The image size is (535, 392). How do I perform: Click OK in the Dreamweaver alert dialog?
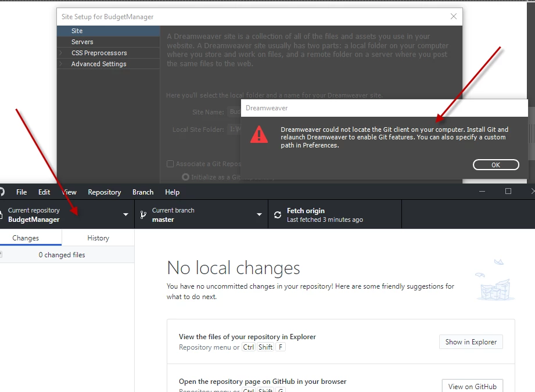[x=495, y=165]
